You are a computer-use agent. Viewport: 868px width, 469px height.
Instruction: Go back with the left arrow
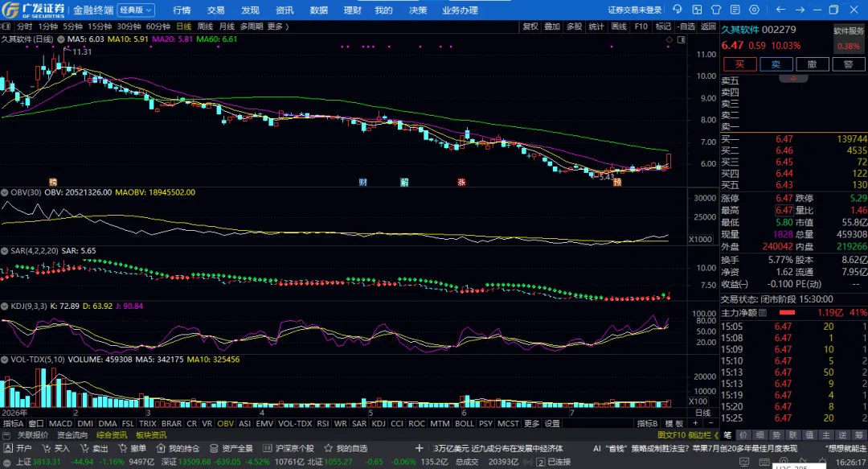780,10
